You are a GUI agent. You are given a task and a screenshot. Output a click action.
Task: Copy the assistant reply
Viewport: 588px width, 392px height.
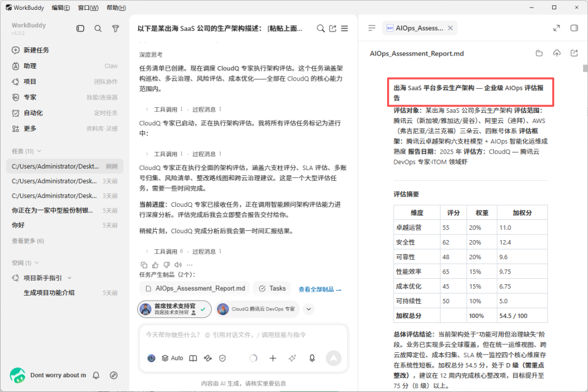coord(144,265)
